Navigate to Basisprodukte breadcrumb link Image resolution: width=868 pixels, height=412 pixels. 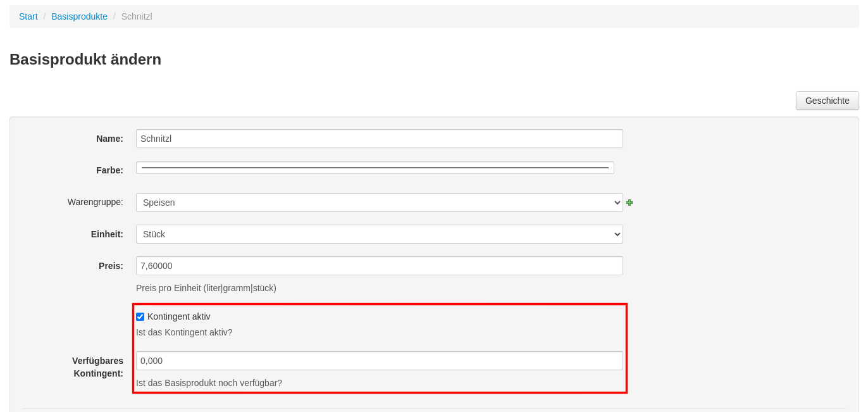pyautogui.click(x=79, y=16)
